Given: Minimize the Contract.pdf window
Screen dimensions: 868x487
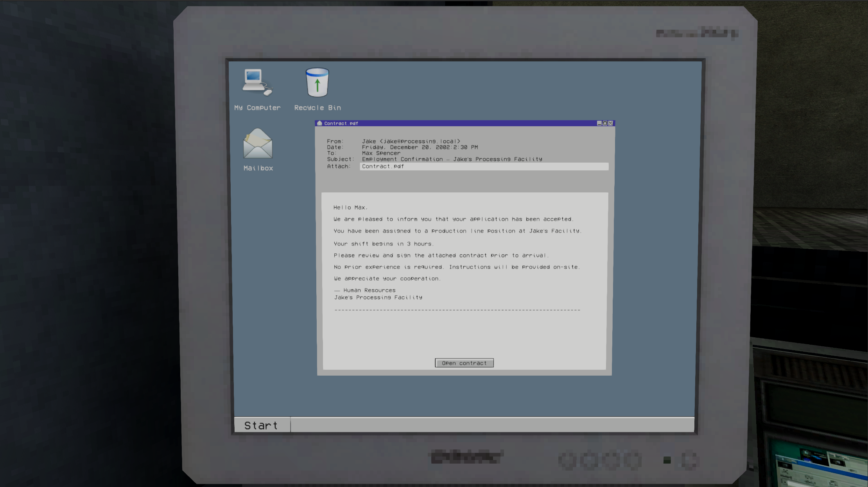Looking at the screenshot, I should pyautogui.click(x=599, y=123).
